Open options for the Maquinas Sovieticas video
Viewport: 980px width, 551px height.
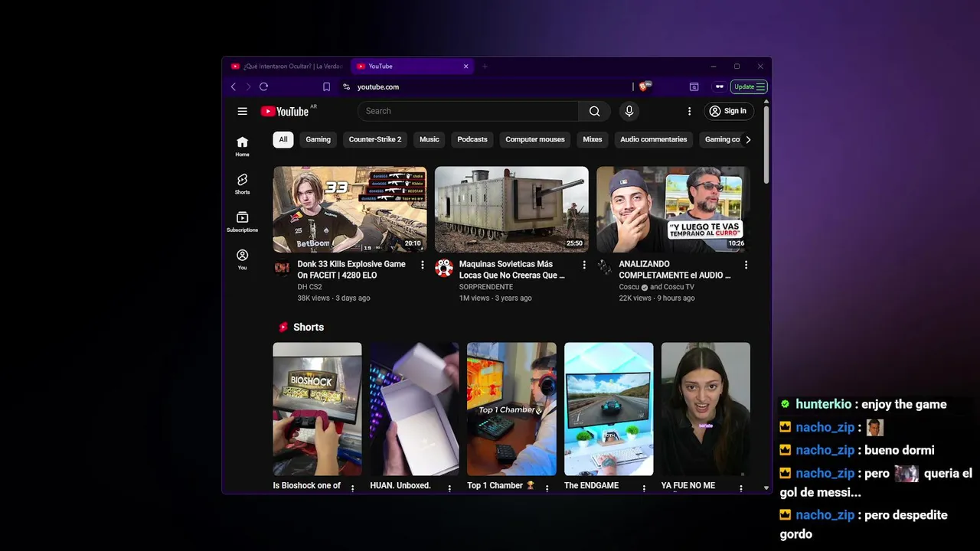pos(584,265)
